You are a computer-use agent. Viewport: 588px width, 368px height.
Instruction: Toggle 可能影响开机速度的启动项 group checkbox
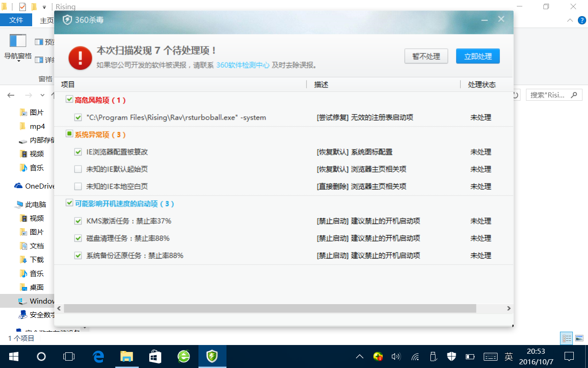click(69, 203)
